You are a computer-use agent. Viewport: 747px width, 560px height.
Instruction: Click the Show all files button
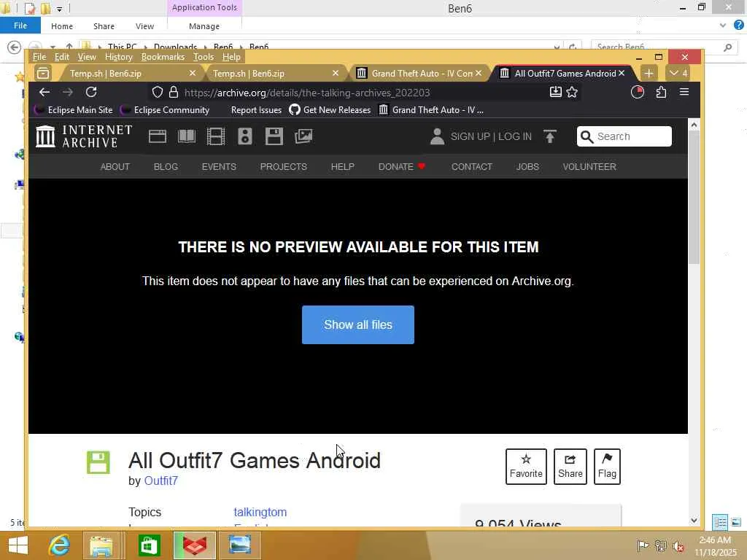357,324
